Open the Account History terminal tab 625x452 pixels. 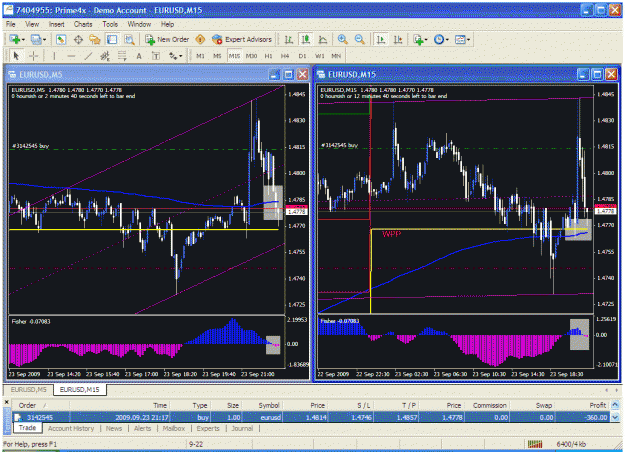pos(71,428)
